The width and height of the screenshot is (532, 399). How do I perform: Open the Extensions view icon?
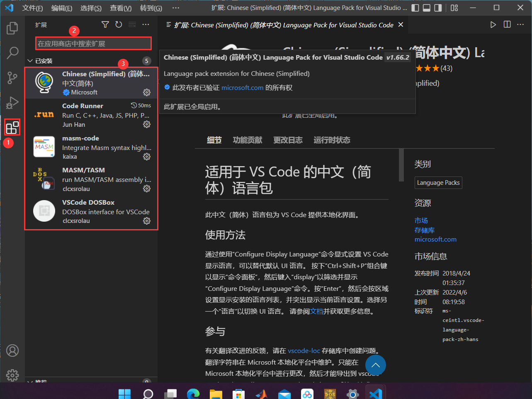[x=12, y=127]
